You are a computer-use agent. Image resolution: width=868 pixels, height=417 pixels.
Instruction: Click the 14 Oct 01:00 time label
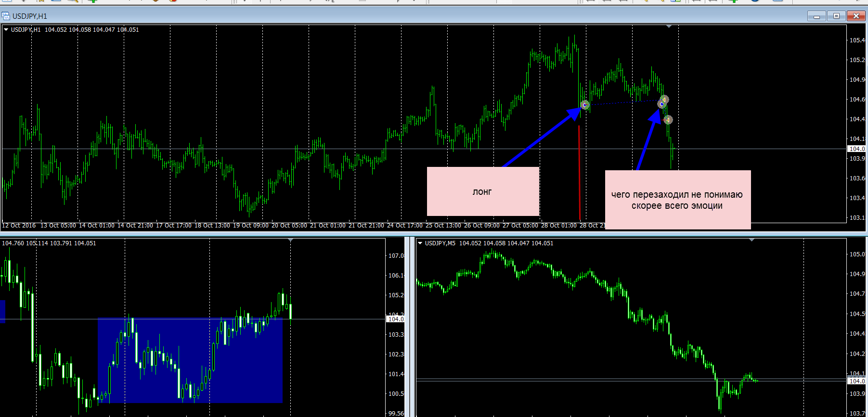pyautogui.click(x=97, y=225)
